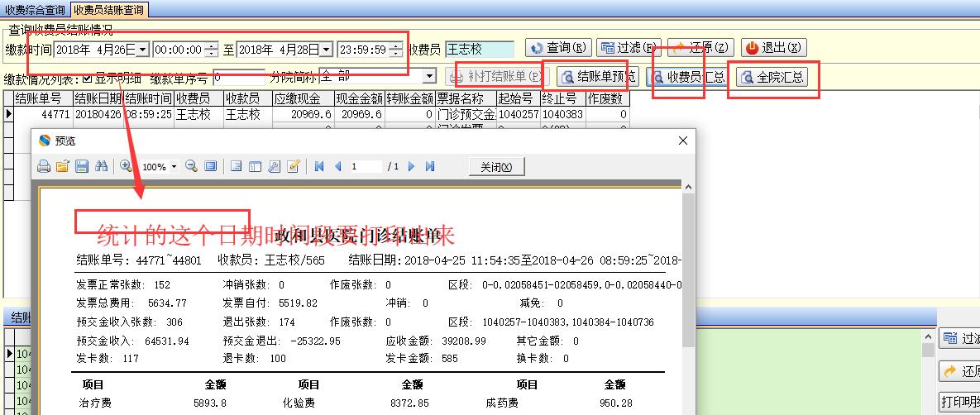
Task: Click the thumbnails icon in the preview toolbar
Action: pyautogui.click(x=255, y=166)
